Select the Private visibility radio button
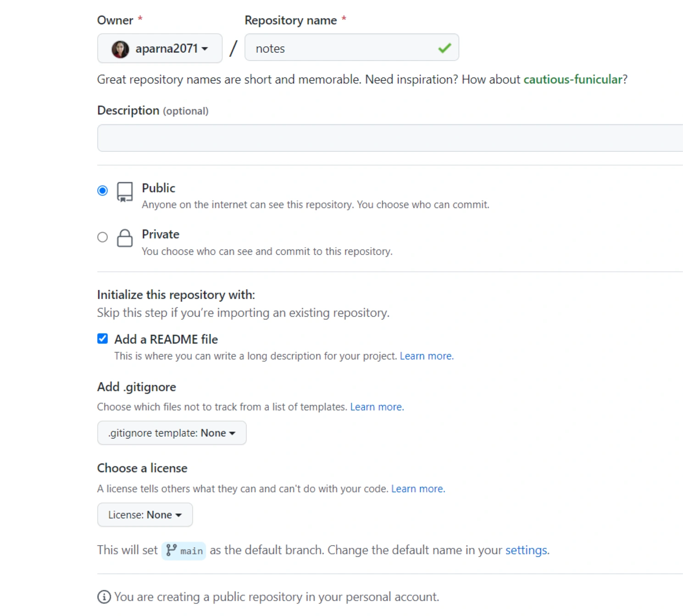Image resolution: width=683 pixels, height=616 pixels. pos(103,237)
